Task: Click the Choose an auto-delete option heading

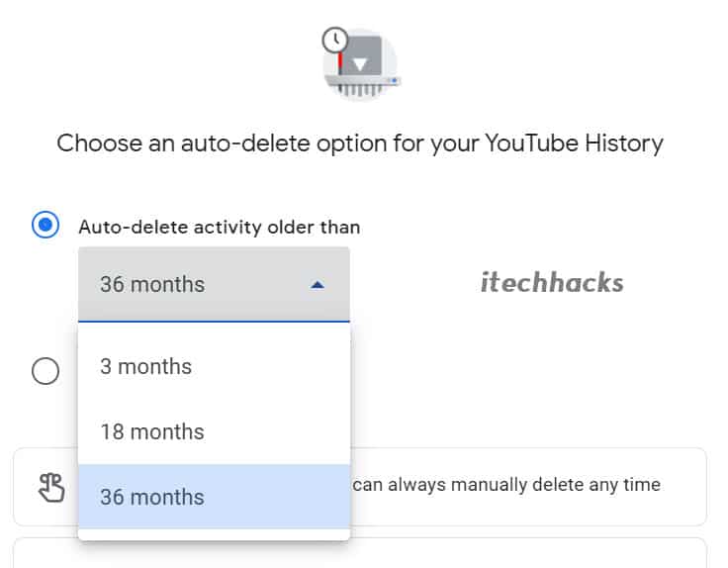Action: (360, 143)
